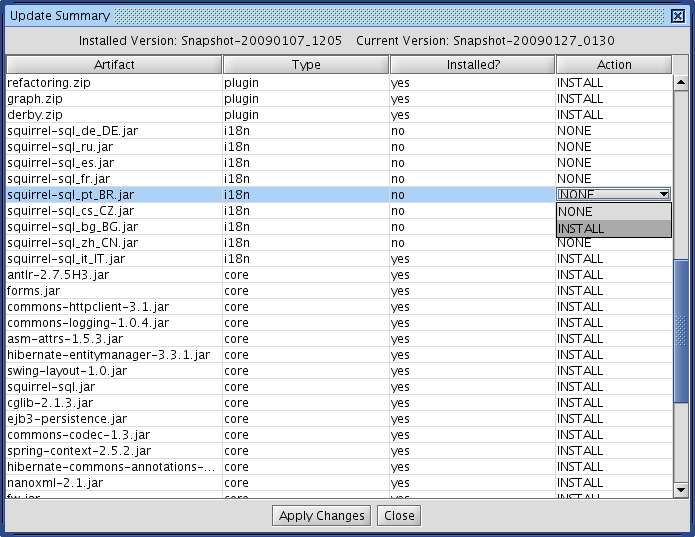
Task: Open Action cell for squirrel-sql_de_DE.jar
Action: (x=613, y=131)
